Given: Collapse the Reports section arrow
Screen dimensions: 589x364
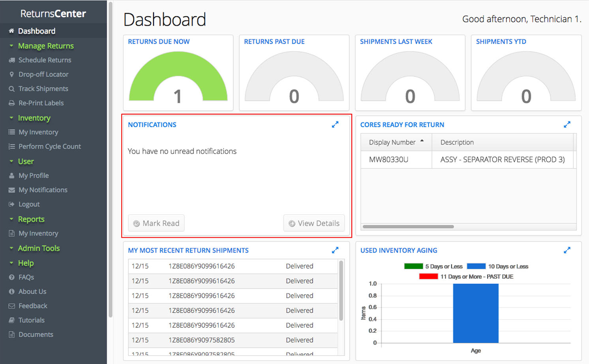Looking at the screenshot, I should (11, 219).
